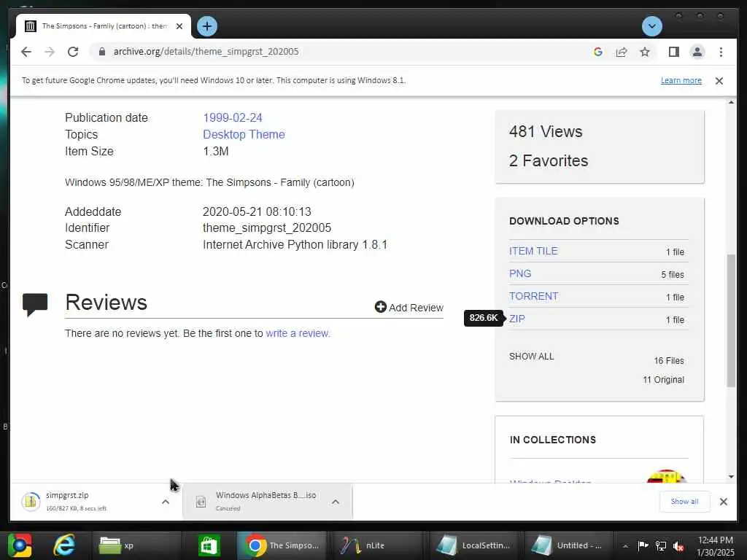This screenshot has height=560, width=747.
Task: Open a new tab with the plus button
Action: click(x=206, y=26)
